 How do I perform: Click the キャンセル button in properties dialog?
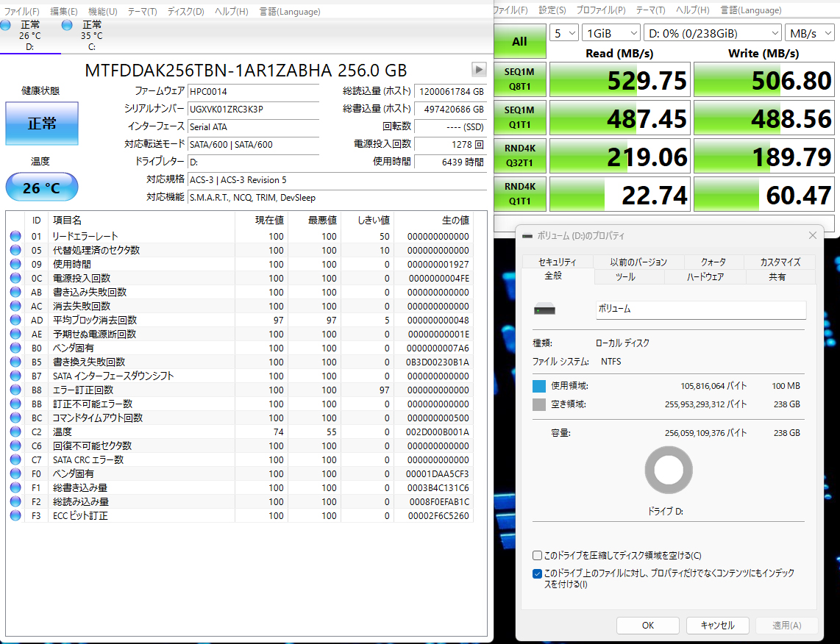coord(716,626)
